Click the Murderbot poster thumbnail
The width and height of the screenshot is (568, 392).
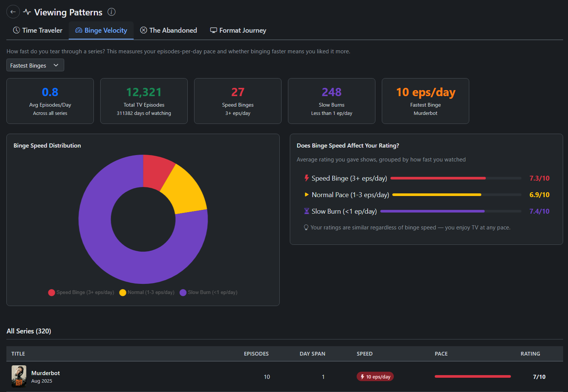tap(19, 376)
